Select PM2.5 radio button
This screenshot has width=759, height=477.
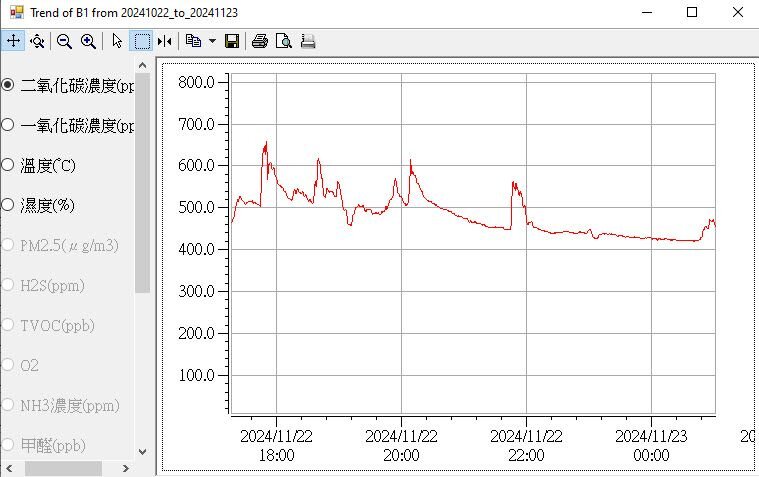click(x=8, y=245)
